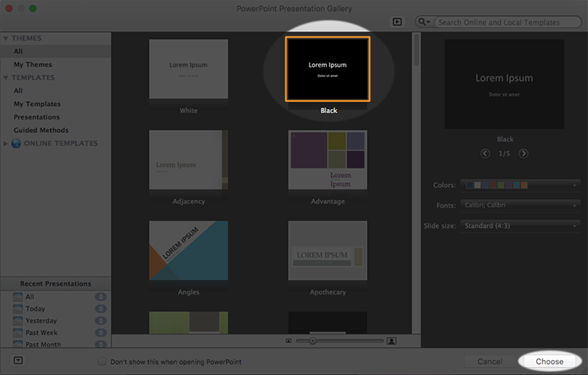The height and width of the screenshot is (375, 588).
Task: Select Past Week in recent presentations
Action: click(x=41, y=333)
